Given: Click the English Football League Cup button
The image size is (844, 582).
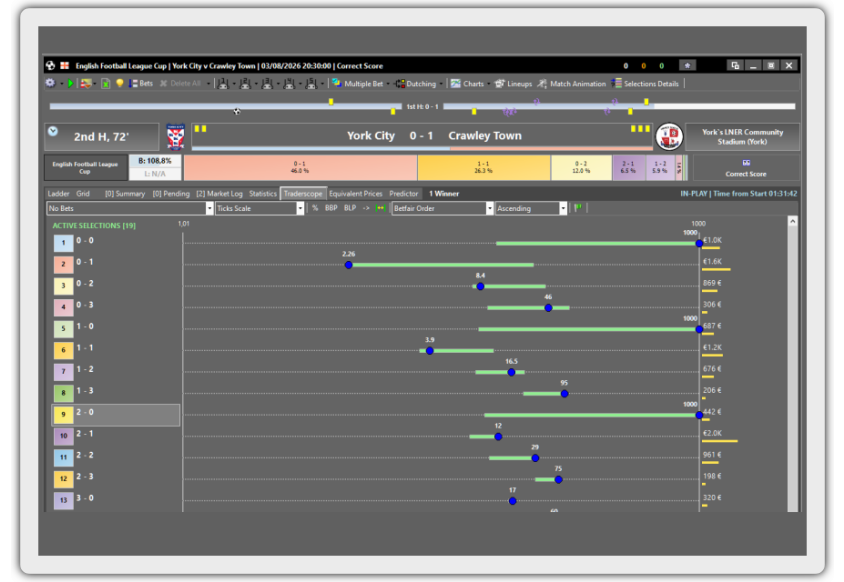Looking at the screenshot, I should click(85, 167).
